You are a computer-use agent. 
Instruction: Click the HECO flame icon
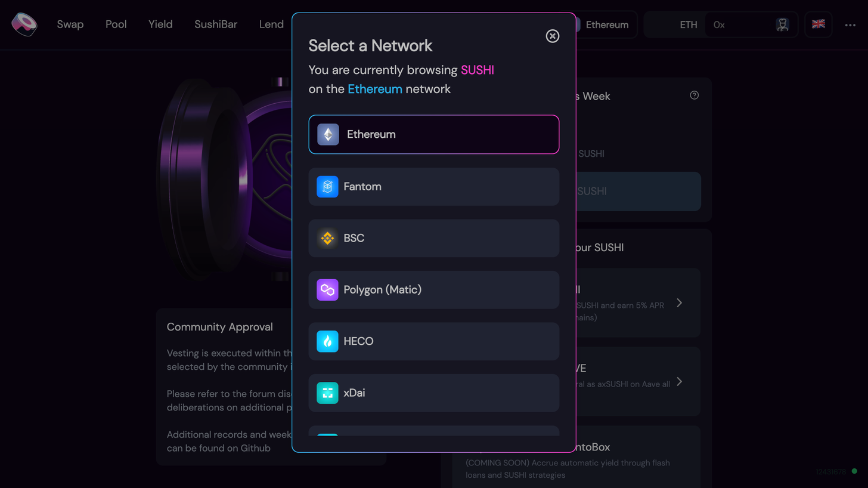coord(327,341)
